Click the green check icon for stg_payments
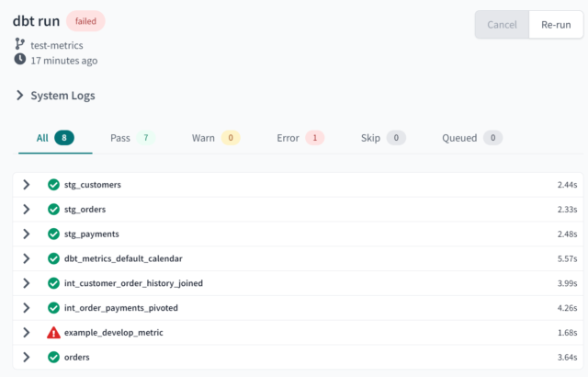 click(x=53, y=234)
